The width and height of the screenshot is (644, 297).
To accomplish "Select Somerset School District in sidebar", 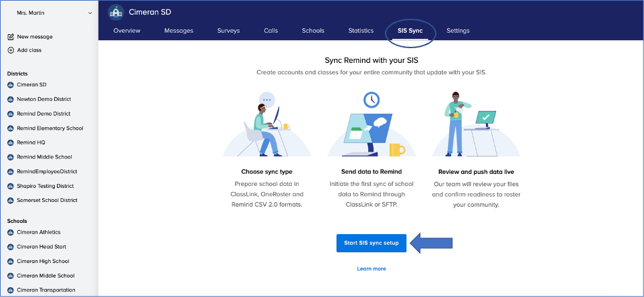I will point(47,200).
